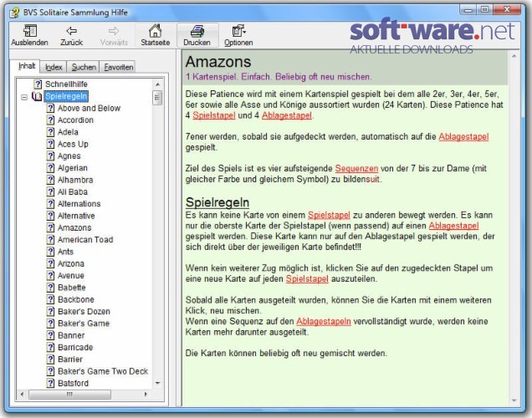Click the question icon beside Algerian
Screen dimensions: 532x418
(50, 168)
